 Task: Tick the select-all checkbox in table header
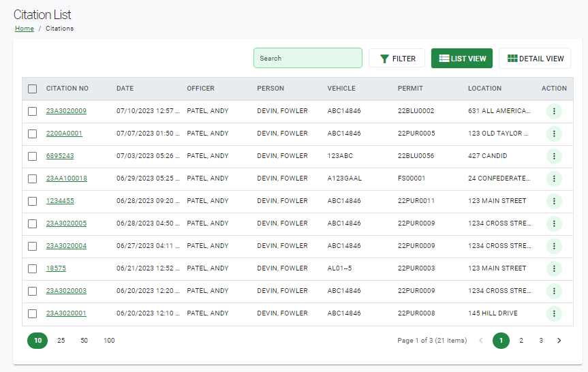[33, 89]
